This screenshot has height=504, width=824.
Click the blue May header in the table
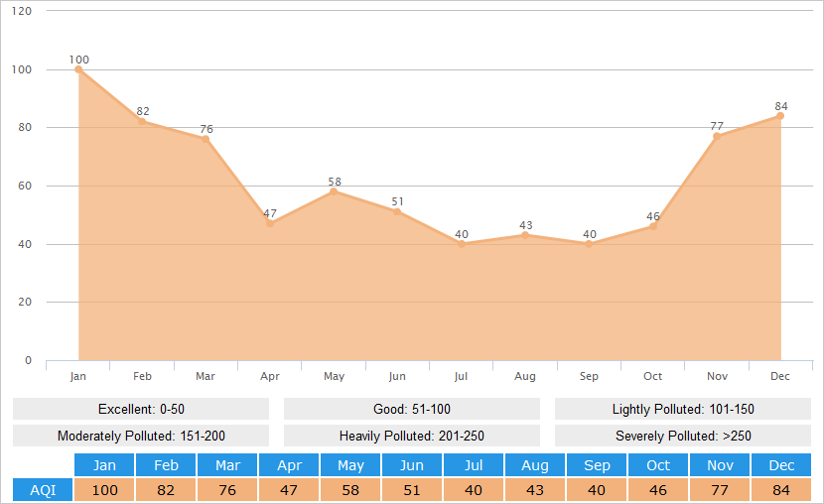click(x=350, y=465)
